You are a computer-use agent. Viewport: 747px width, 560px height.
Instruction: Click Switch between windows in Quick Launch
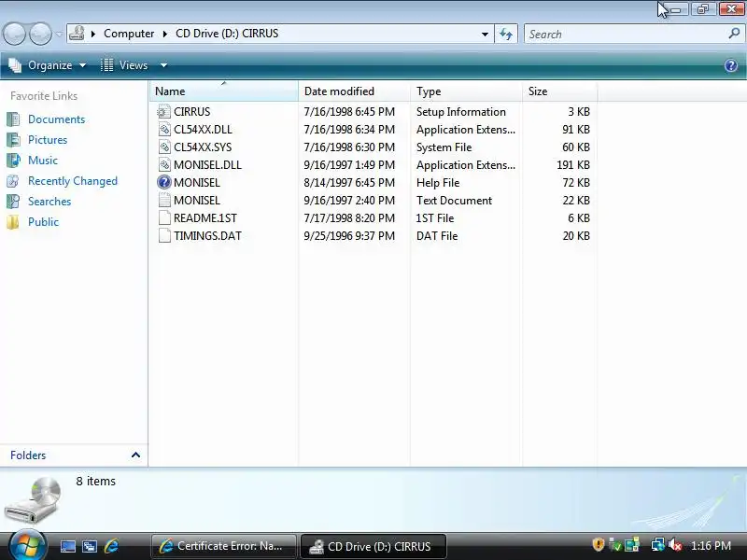pos(90,546)
